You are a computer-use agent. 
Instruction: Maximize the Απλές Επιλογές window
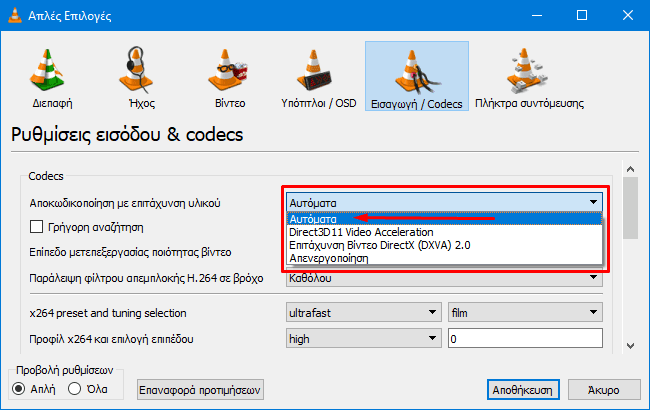pos(582,15)
